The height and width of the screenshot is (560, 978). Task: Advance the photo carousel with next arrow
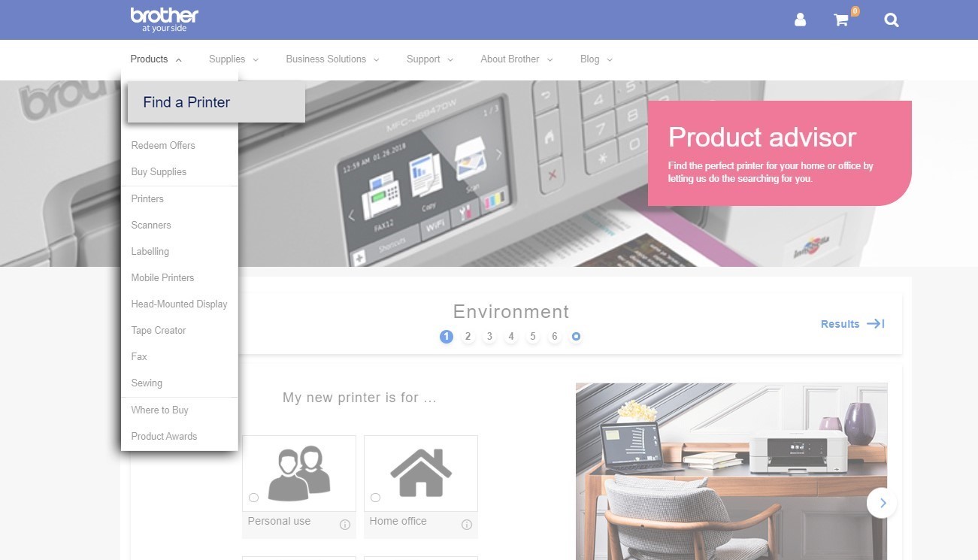click(883, 503)
